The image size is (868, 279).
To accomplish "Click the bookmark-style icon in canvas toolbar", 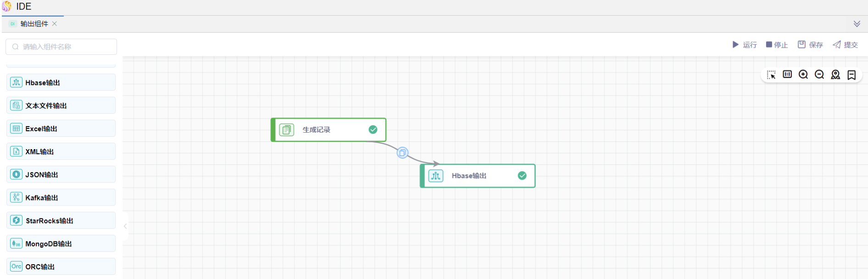I will coord(851,75).
